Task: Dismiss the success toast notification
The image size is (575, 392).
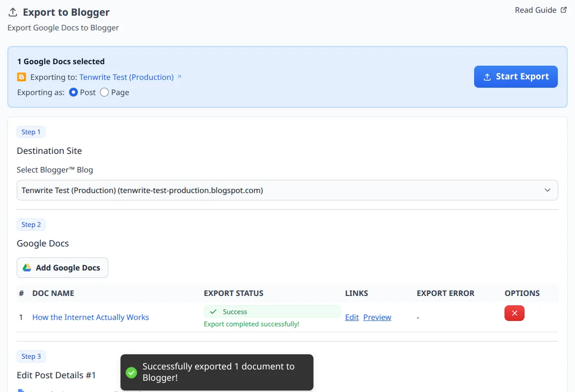Action: click(x=217, y=372)
